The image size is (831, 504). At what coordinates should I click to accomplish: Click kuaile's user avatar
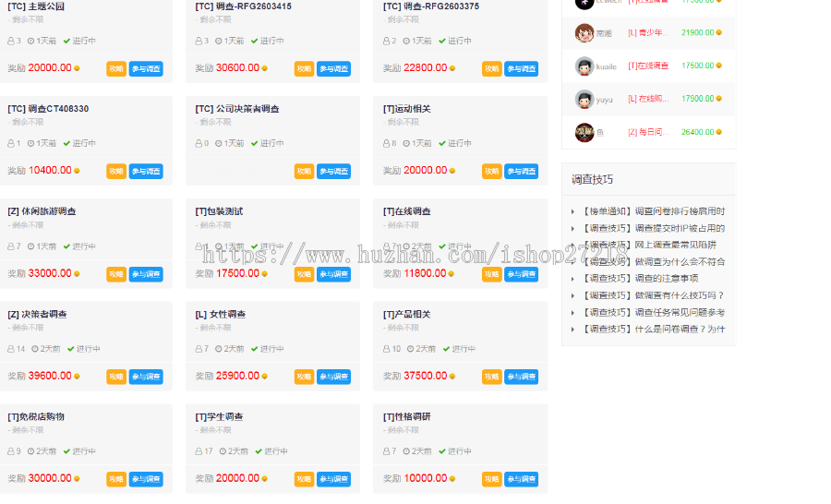click(584, 66)
